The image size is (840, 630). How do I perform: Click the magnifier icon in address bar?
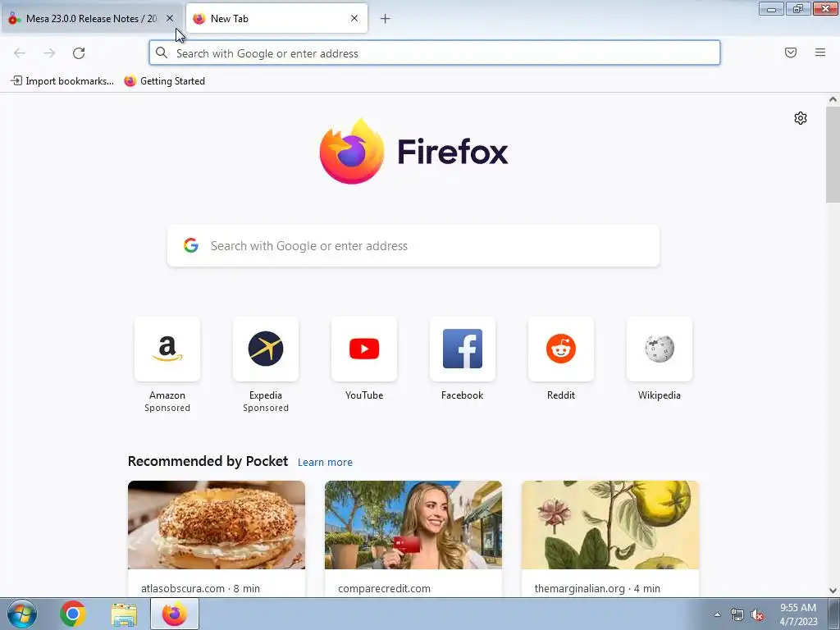coord(162,52)
